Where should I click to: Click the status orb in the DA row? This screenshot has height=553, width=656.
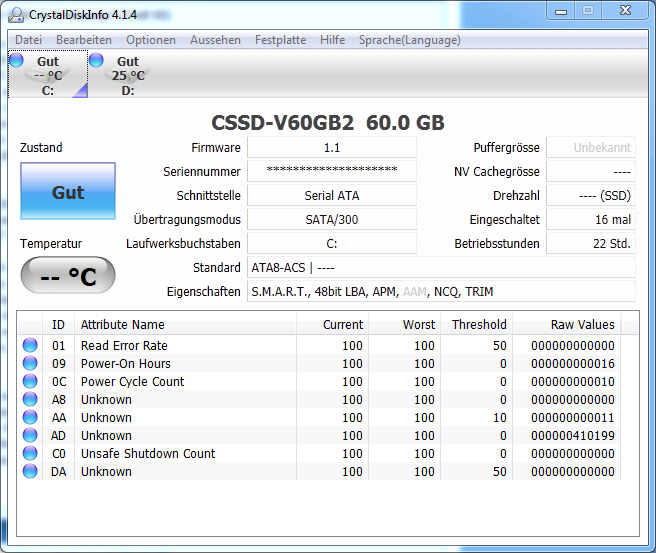30,471
